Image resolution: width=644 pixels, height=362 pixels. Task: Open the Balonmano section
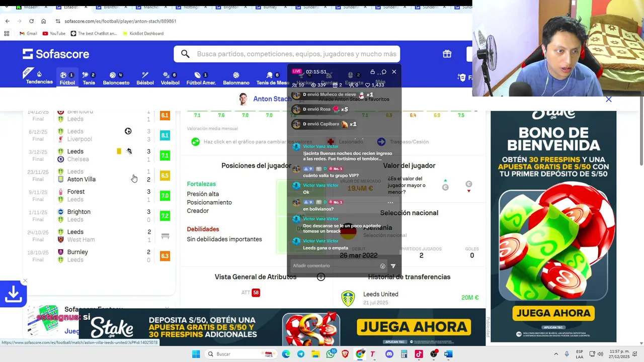click(x=236, y=78)
